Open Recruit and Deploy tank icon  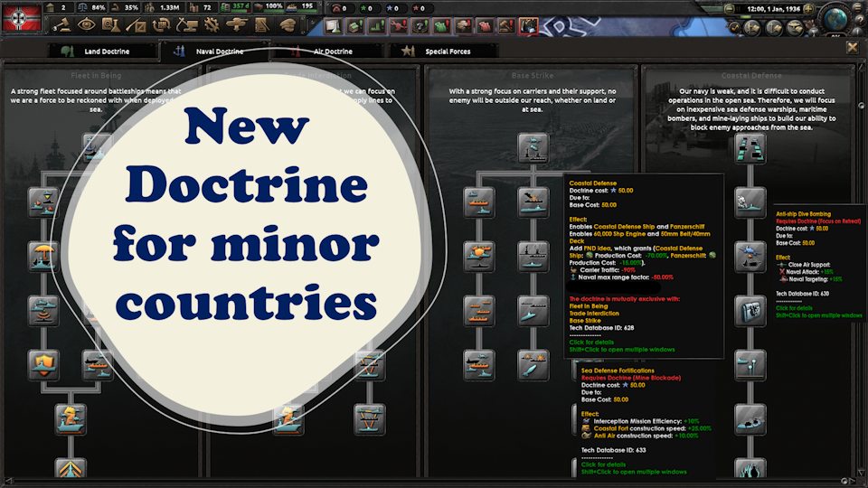pos(237,25)
